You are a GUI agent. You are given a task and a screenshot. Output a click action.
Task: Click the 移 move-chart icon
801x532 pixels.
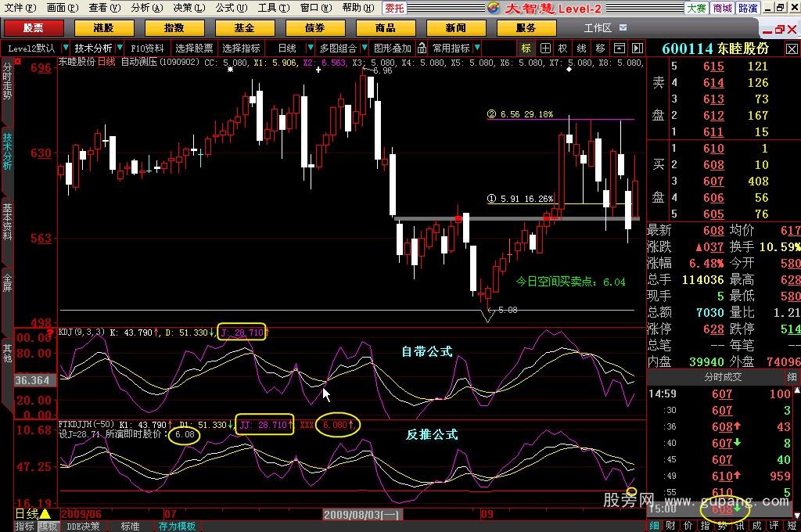(x=600, y=48)
